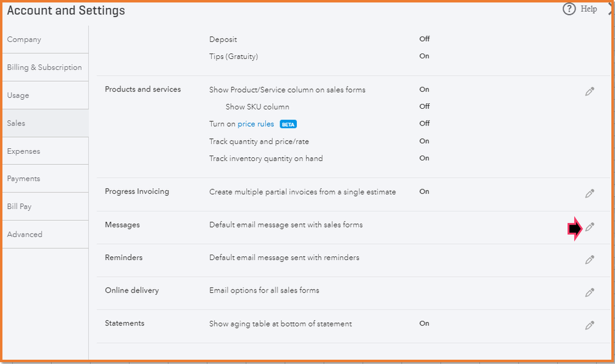The image size is (615, 364).
Task: Edit Statements via pencil icon
Action: pyautogui.click(x=589, y=325)
